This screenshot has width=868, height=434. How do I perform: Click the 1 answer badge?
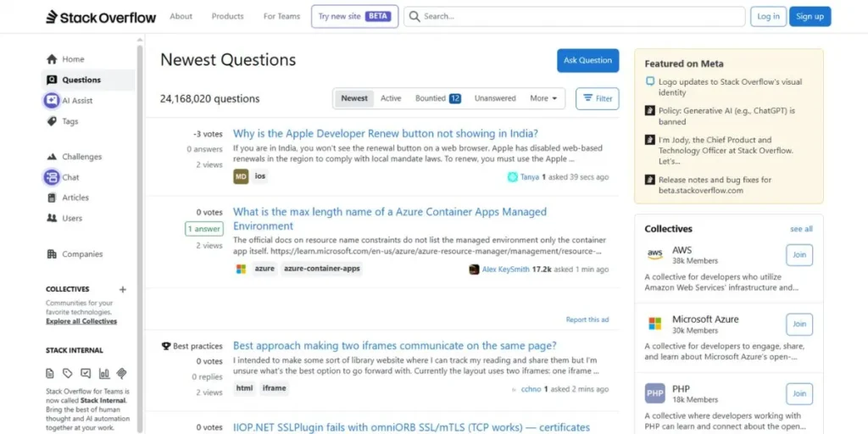pyautogui.click(x=203, y=229)
